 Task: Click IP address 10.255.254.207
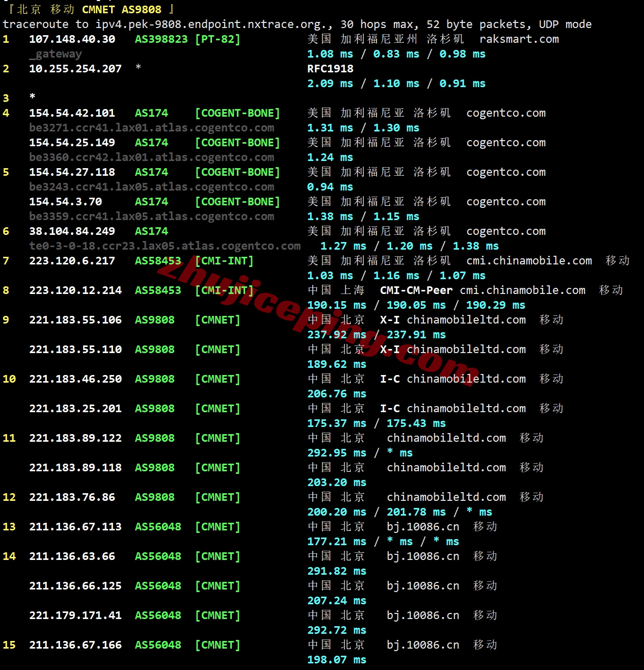[75, 69]
